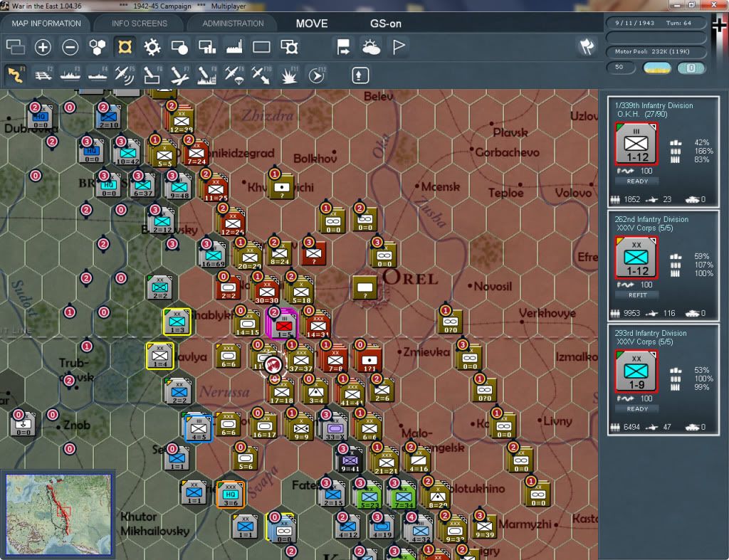Viewport: 729px width, 560px height.
Task: Click the MOVE mode label
Action: click(312, 23)
